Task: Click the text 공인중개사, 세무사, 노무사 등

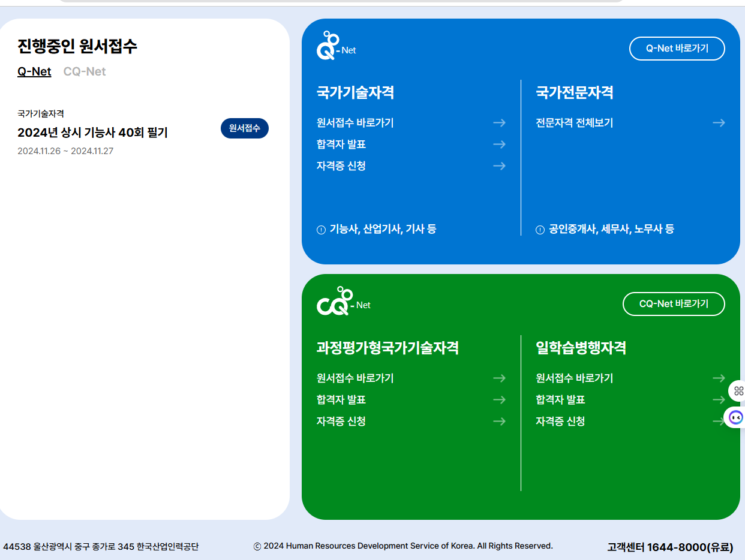Action: pos(611,229)
